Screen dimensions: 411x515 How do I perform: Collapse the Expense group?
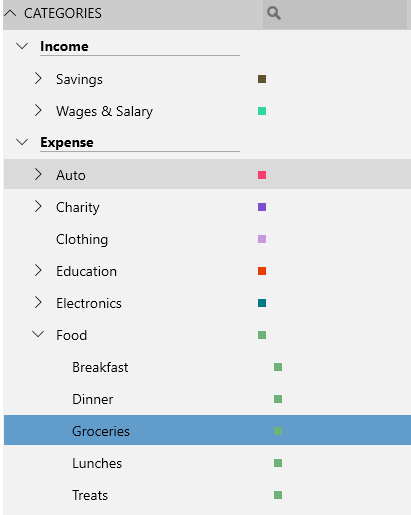pyautogui.click(x=22, y=142)
